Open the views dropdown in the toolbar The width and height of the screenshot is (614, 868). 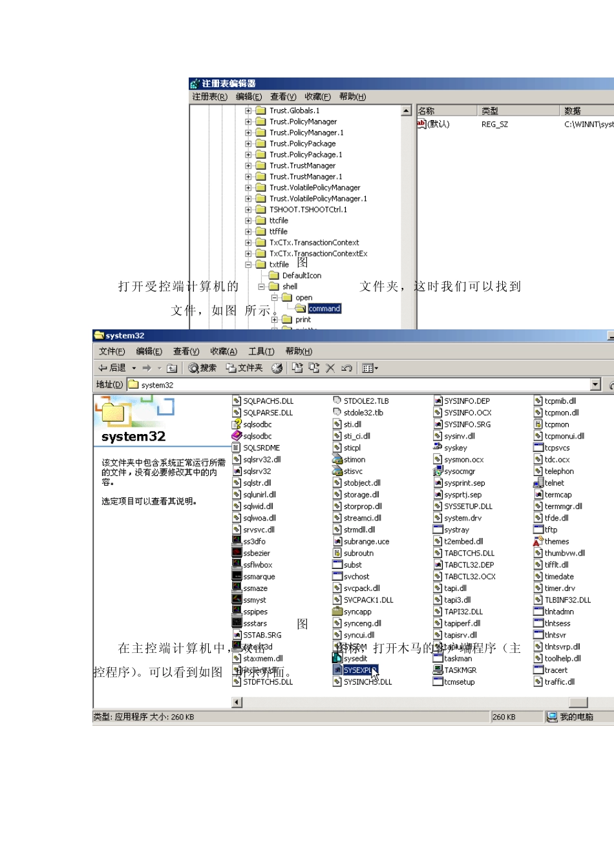pyautogui.click(x=370, y=368)
